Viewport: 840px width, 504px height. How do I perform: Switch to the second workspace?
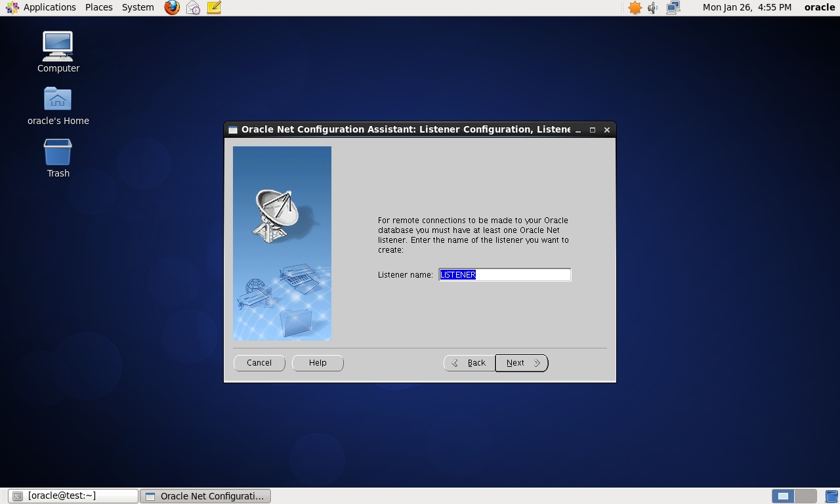pyautogui.click(x=806, y=496)
